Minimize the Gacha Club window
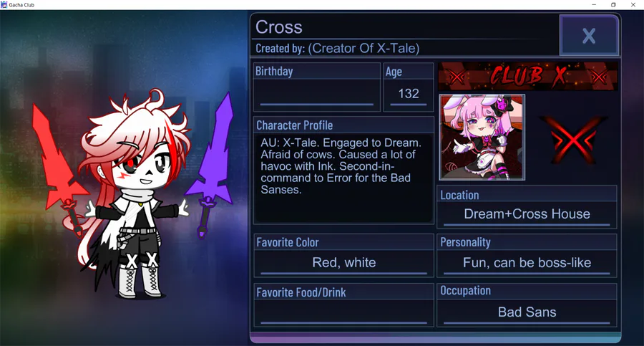This screenshot has width=644, height=346. (x=594, y=4)
